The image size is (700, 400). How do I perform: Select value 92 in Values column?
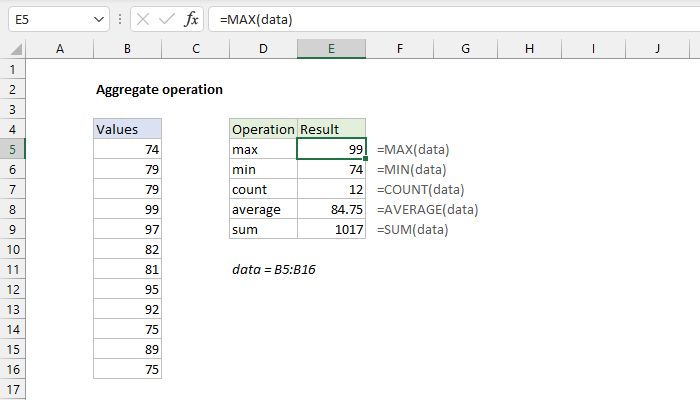(127, 309)
